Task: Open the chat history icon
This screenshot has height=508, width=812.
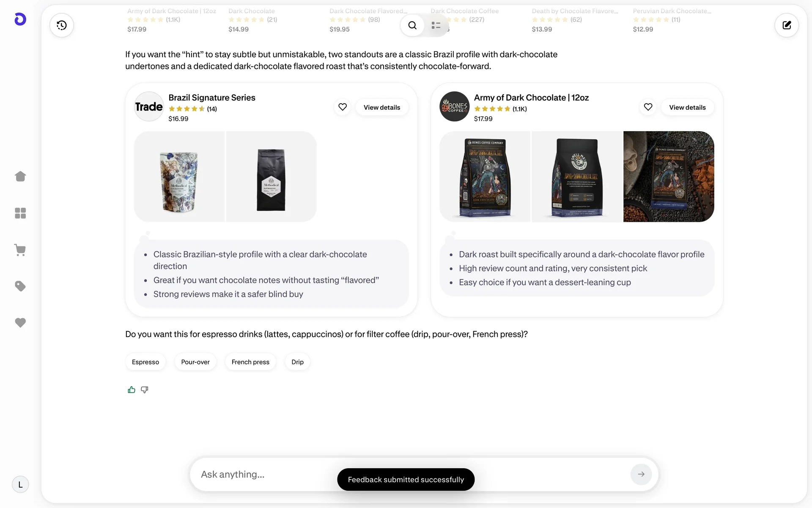Action: (62, 25)
